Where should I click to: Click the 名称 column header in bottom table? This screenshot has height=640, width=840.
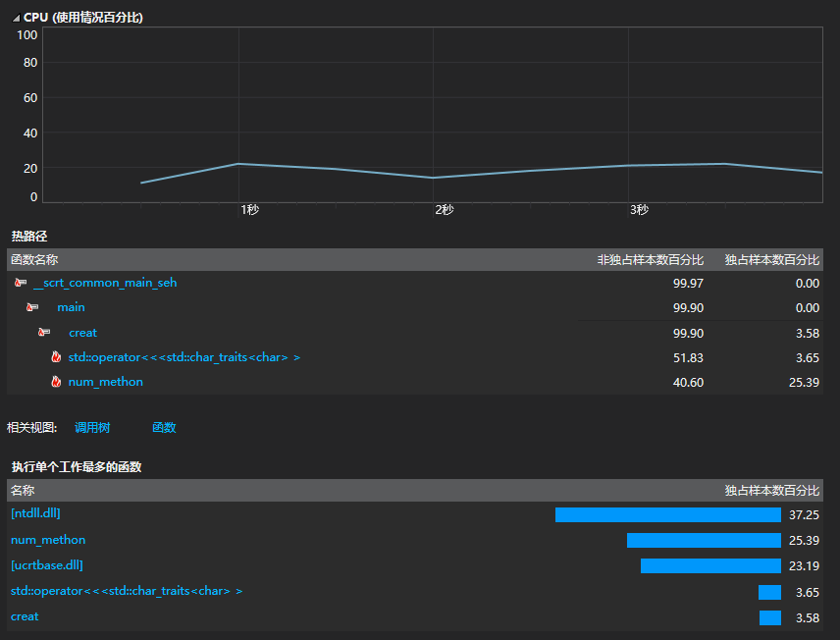tap(23, 490)
